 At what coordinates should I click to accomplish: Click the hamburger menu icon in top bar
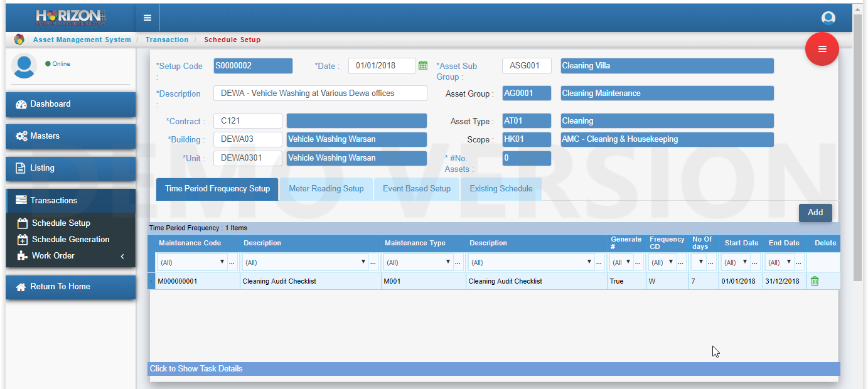[x=147, y=18]
